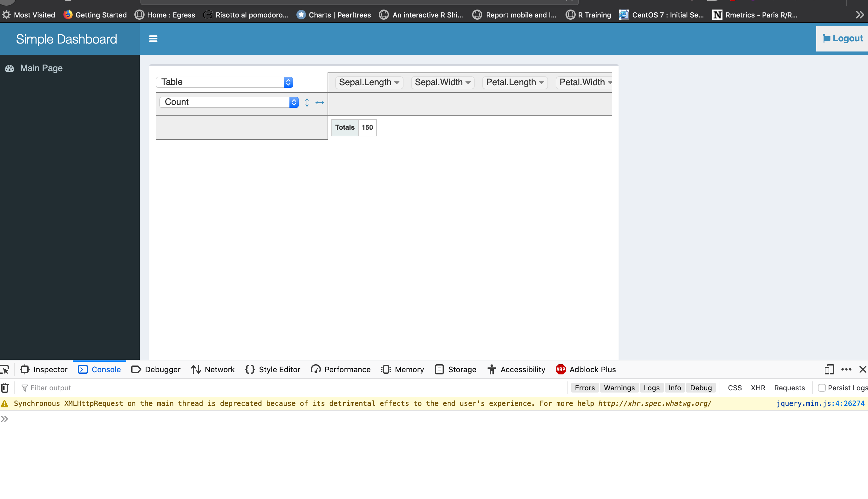Show more bookmarks chevron
Screen dimensions: 868x499
coord(859,15)
